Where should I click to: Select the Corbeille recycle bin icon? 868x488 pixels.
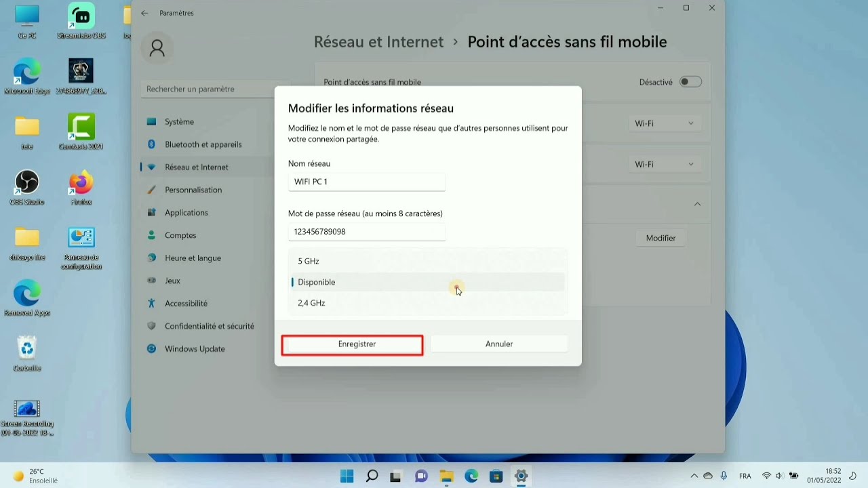pos(27,354)
